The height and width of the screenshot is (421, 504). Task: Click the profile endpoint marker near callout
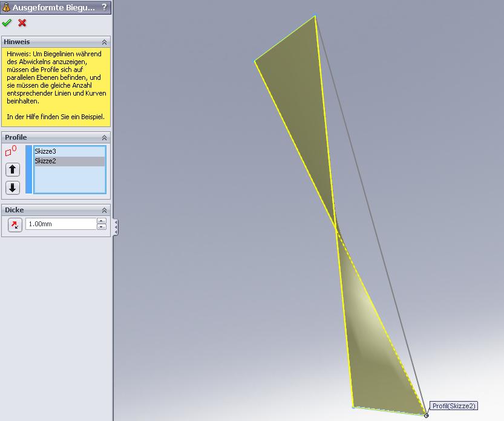pos(426,416)
